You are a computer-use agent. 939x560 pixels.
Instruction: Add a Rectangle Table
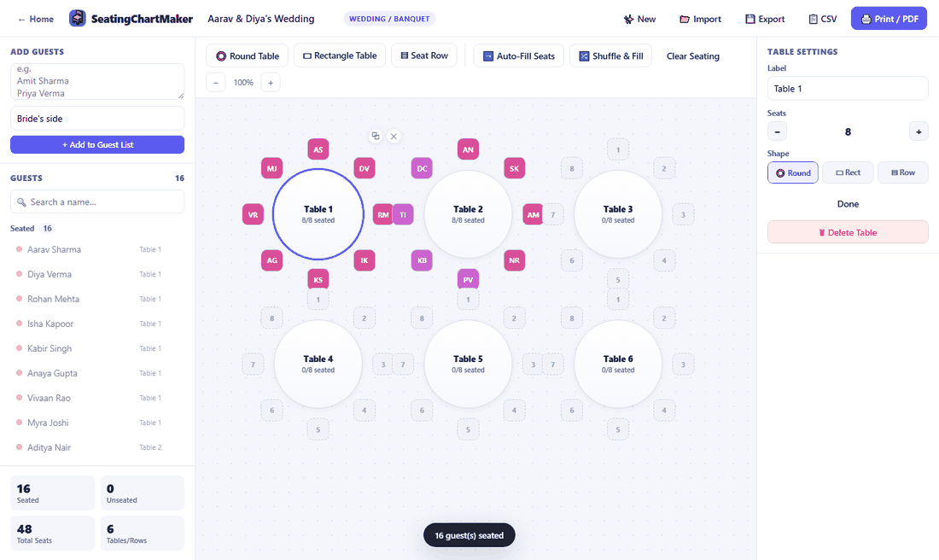pos(340,55)
